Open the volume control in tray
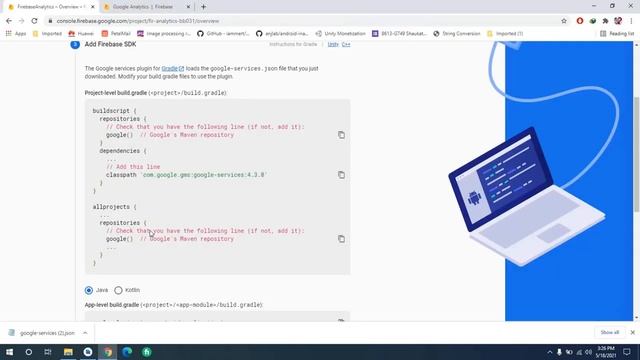The width and height of the screenshot is (640, 360). 589,352
